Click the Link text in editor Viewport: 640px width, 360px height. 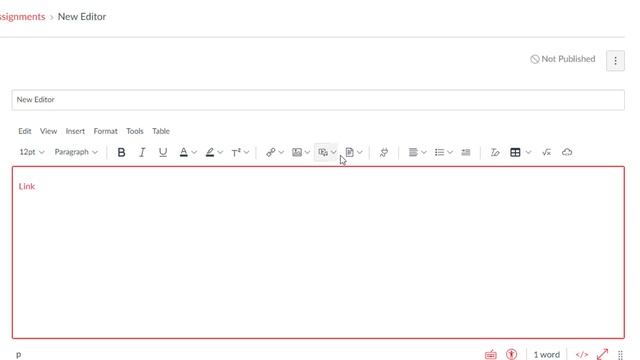pyautogui.click(x=27, y=186)
